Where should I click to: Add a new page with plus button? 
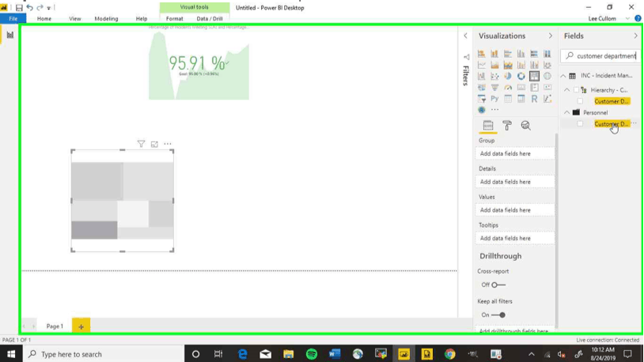click(81, 326)
